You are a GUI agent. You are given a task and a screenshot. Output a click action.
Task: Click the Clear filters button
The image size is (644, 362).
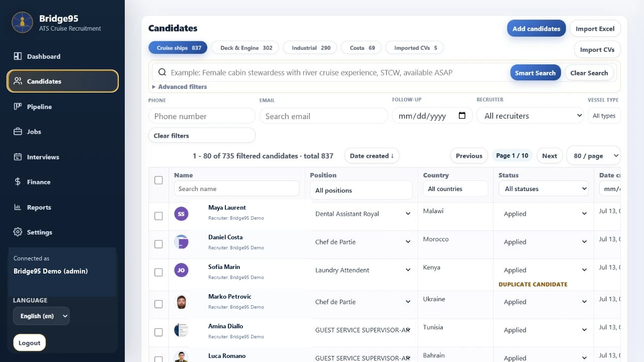tap(202, 135)
